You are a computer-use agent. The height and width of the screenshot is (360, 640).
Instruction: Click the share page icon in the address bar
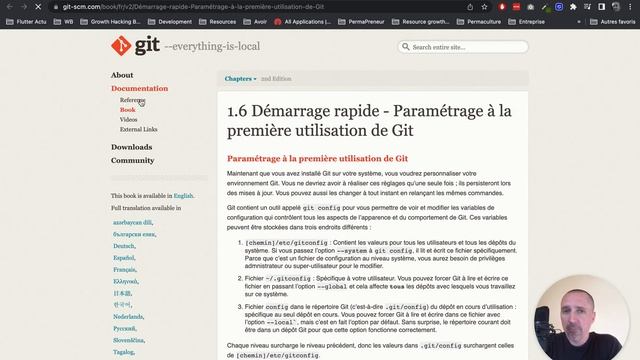pyautogui.click(x=470, y=7)
